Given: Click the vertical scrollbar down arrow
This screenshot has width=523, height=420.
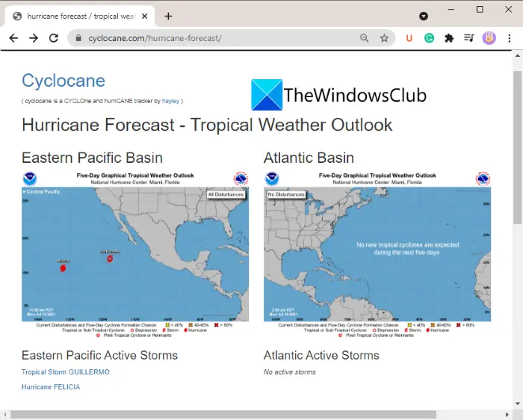Looking at the screenshot, I should click(x=518, y=404).
